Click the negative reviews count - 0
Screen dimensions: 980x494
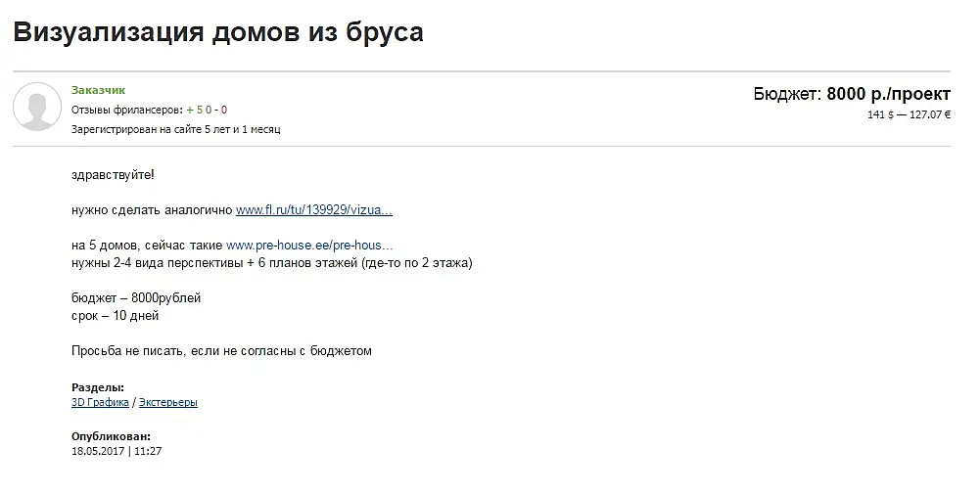[220, 110]
